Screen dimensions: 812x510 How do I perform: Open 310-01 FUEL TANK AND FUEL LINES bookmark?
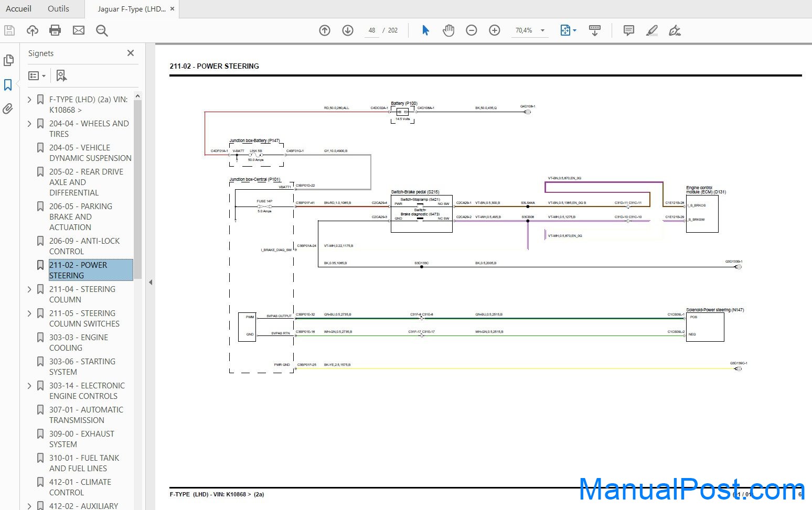[x=84, y=463]
